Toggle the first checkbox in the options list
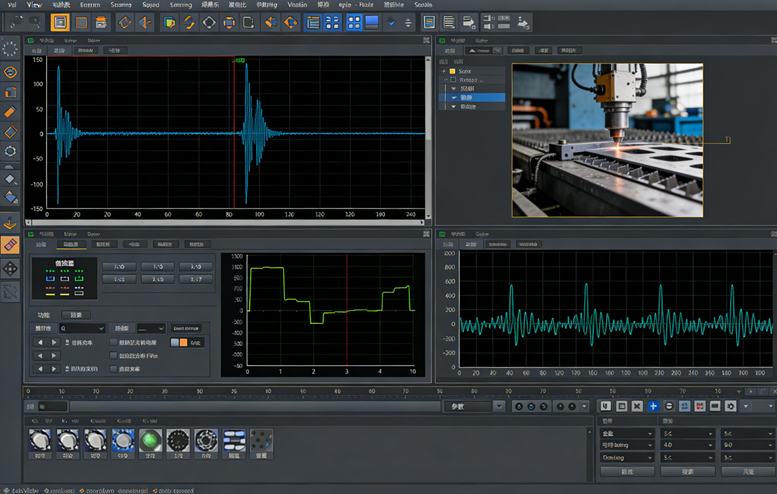Screen dimensions: 777x494 113,342
